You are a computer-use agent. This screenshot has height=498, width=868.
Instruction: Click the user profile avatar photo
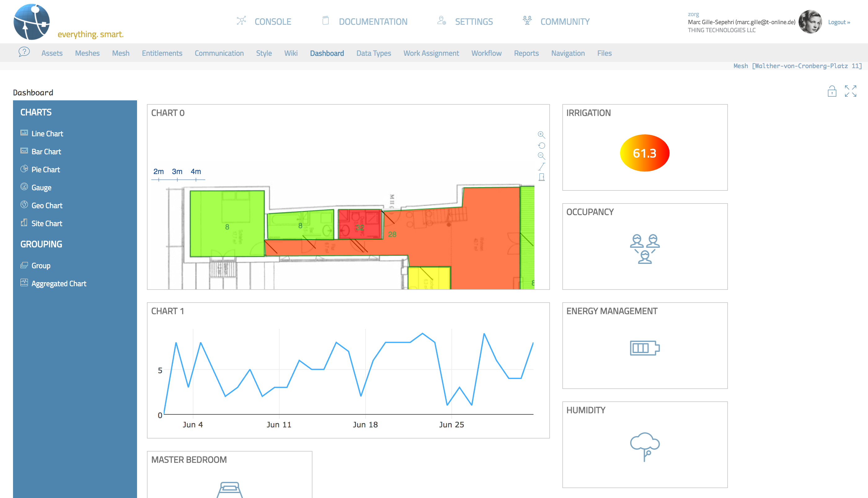tap(810, 22)
